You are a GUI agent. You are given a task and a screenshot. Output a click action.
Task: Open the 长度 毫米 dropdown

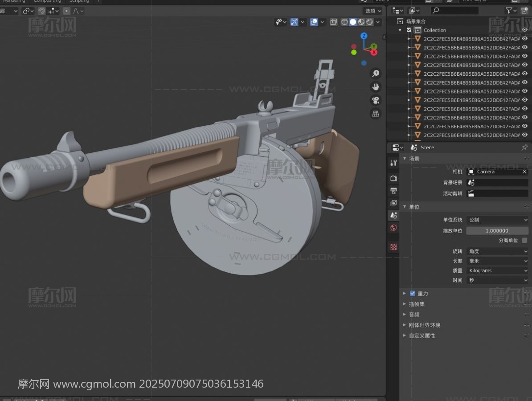pyautogui.click(x=497, y=261)
